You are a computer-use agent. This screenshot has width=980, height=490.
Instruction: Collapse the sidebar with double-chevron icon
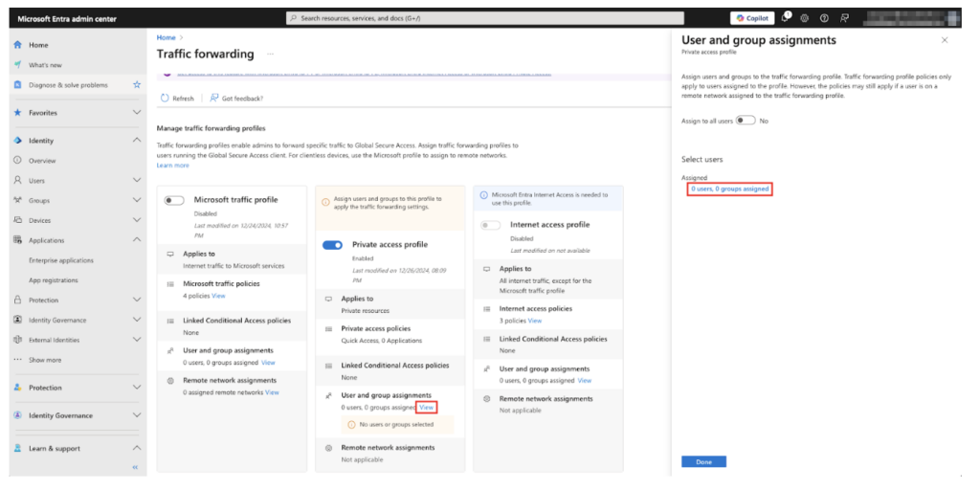tap(135, 467)
